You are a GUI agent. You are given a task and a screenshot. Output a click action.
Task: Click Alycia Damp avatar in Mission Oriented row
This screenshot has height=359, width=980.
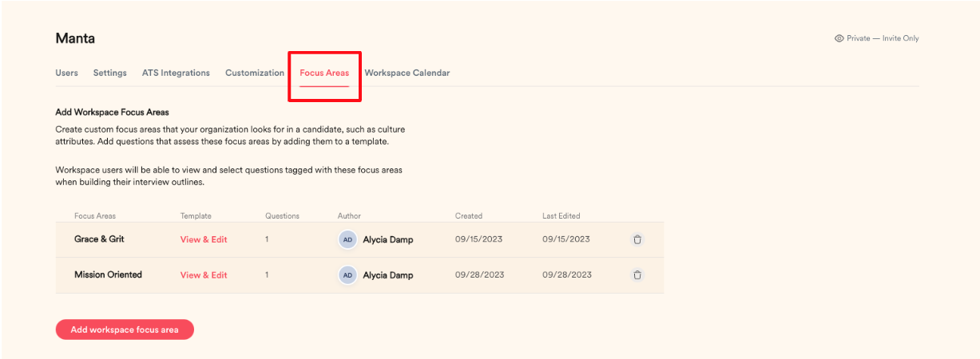(347, 274)
